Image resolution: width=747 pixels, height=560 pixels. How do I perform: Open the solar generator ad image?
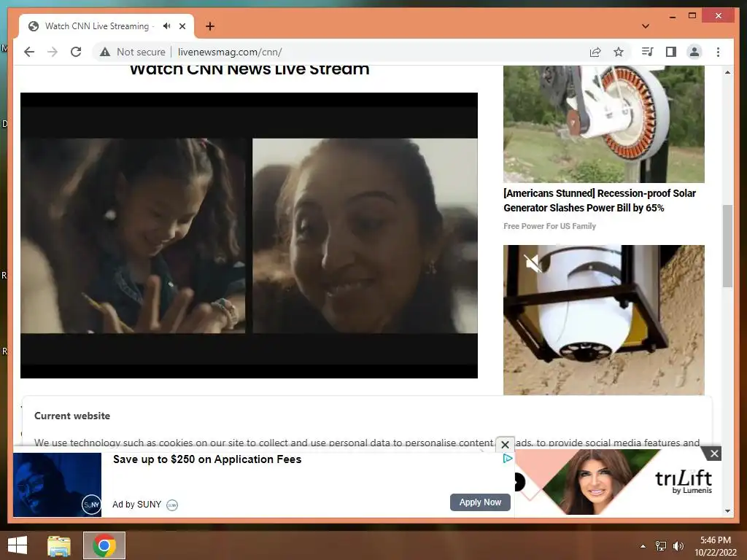pos(603,124)
